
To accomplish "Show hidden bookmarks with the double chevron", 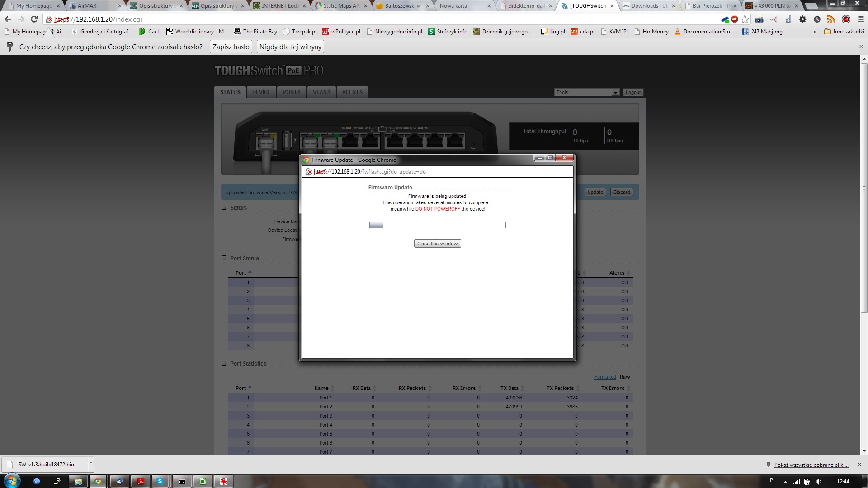I will tap(815, 32).
